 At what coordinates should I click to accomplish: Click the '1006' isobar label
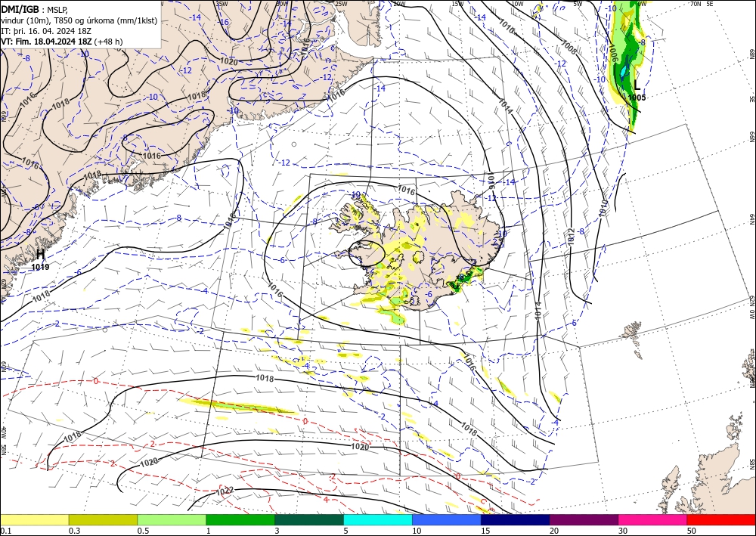pyautogui.click(x=613, y=53)
